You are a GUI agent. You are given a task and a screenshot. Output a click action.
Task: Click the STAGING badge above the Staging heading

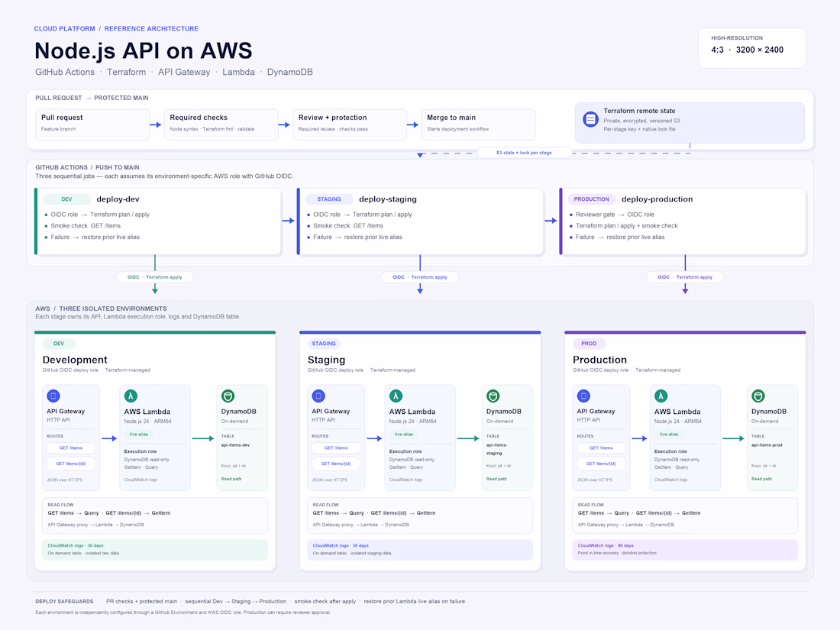pos(324,344)
